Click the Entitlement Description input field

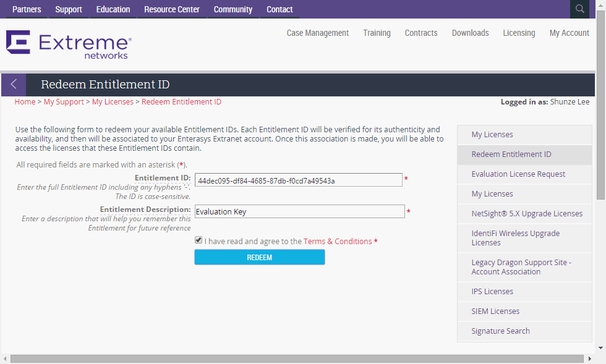299,211
